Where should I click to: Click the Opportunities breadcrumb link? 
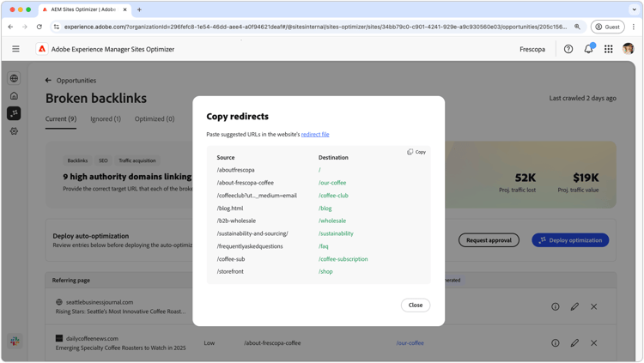click(x=76, y=81)
